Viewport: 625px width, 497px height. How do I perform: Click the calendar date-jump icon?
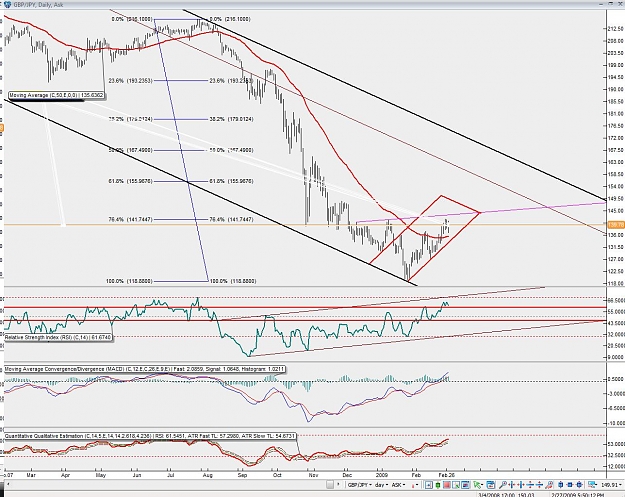[491, 485]
